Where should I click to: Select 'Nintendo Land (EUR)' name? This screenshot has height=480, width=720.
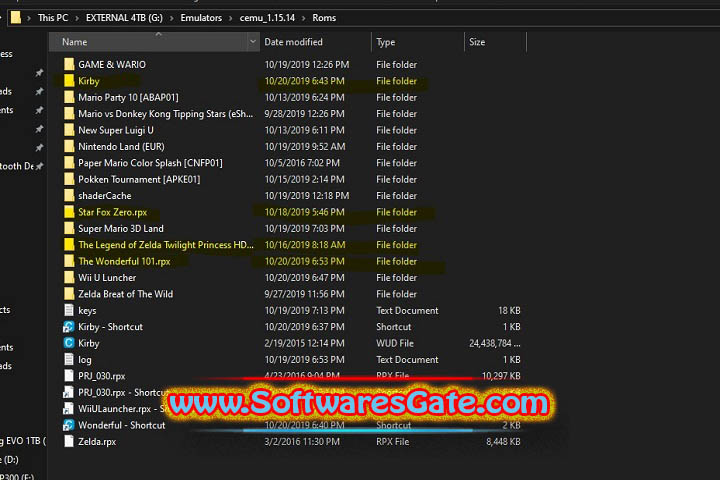[x=121, y=147]
